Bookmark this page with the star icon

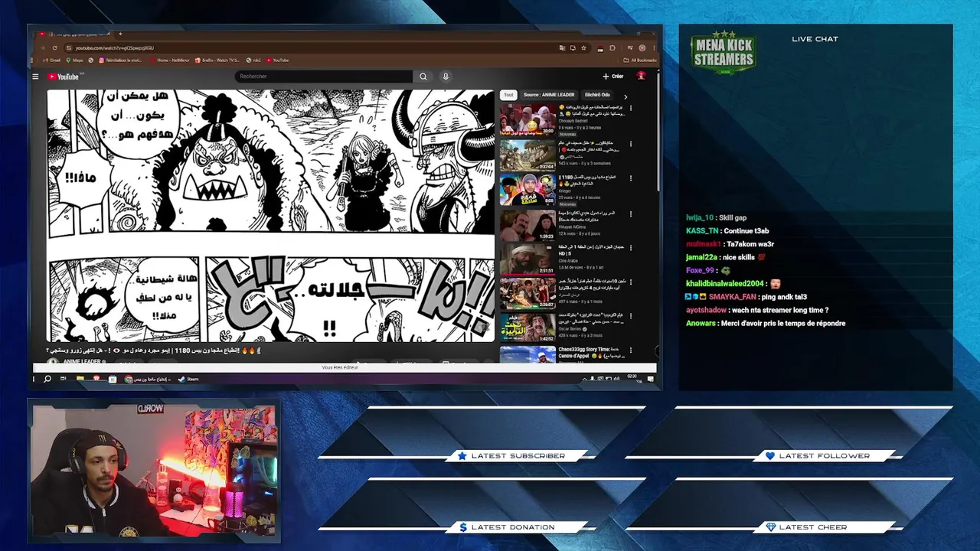[584, 47]
